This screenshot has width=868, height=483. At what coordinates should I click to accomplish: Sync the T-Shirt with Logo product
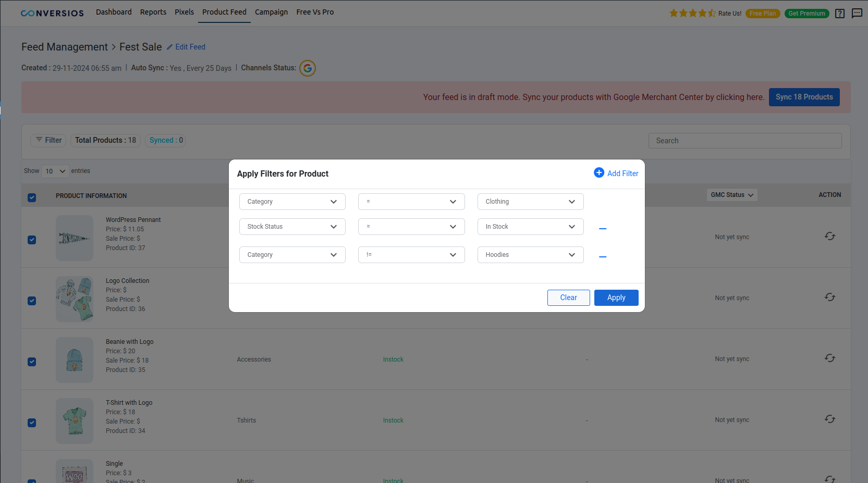[830, 419]
